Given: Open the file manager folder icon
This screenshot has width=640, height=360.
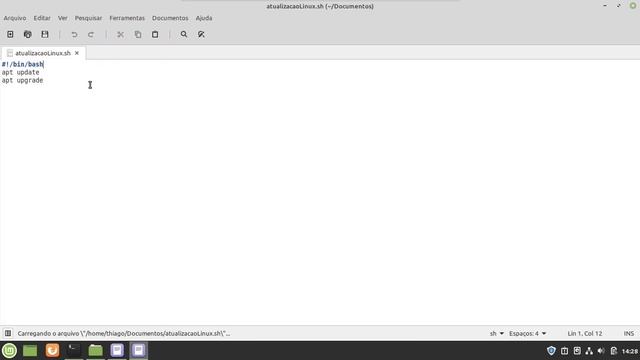Looking at the screenshot, I should (95, 350).
